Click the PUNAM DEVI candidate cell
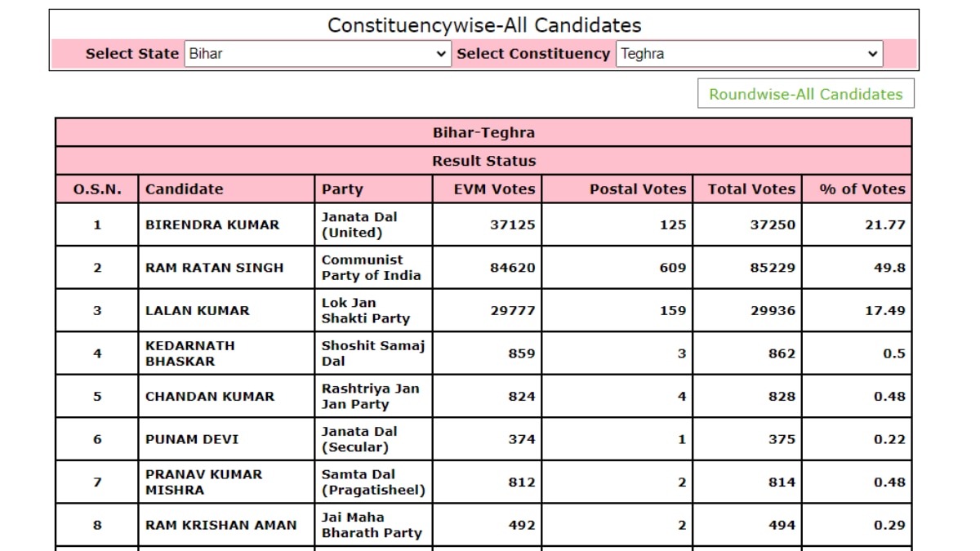Viewport: 980px width, 551px height. 226,439
